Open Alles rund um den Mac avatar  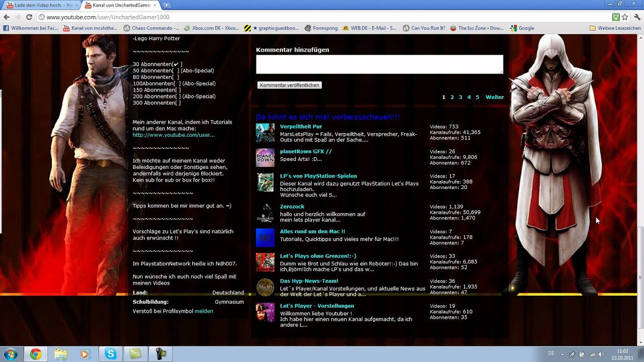tap(265, 237)
